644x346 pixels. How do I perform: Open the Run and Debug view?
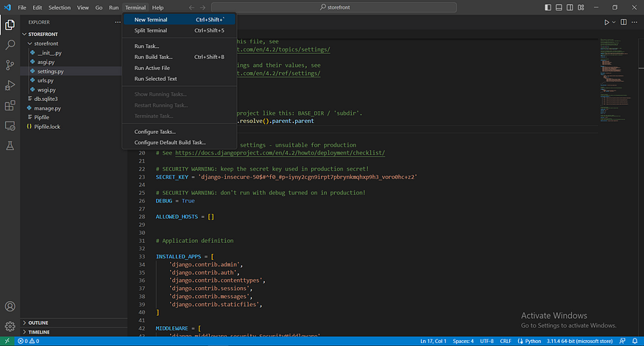[10, 85]
